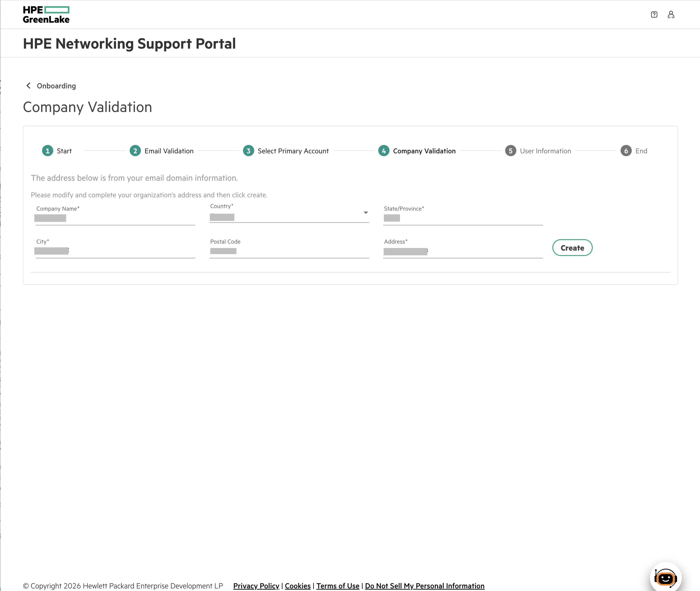Open the chatbot assistant icon
Screen dimensions: 700x591
coord(665,578)
